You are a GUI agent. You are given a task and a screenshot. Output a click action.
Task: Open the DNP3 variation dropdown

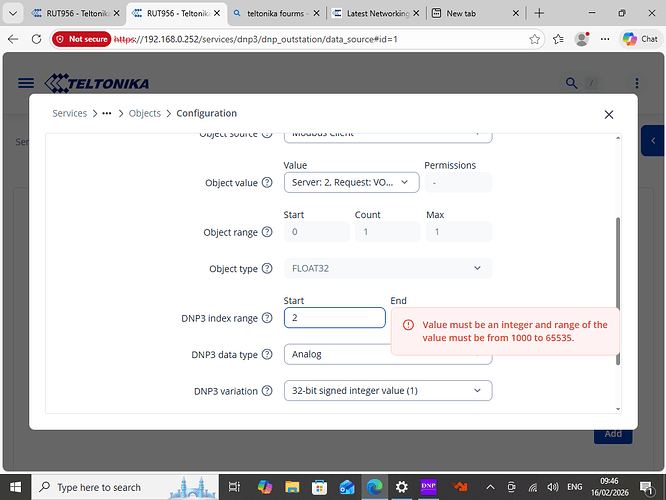[x=388, y=390]
